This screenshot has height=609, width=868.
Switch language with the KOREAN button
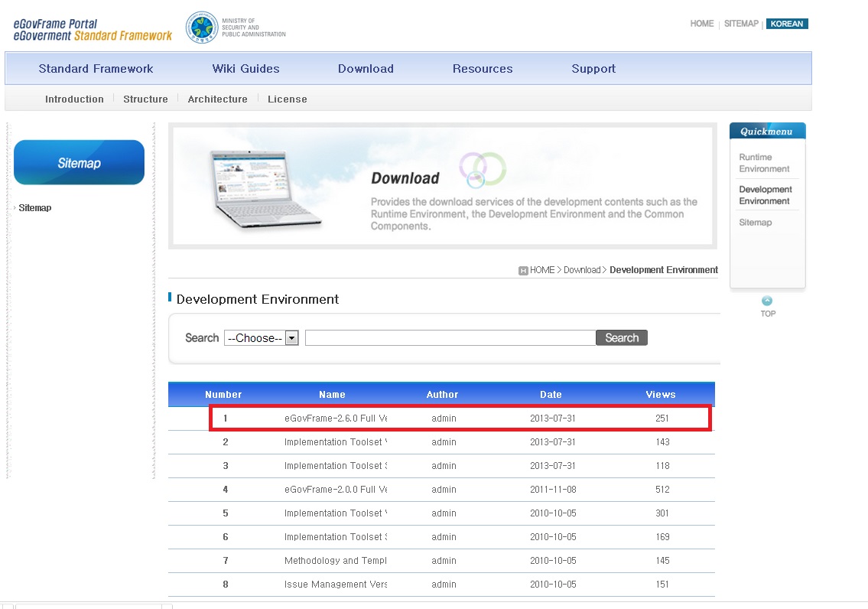[x=786, y=24]
